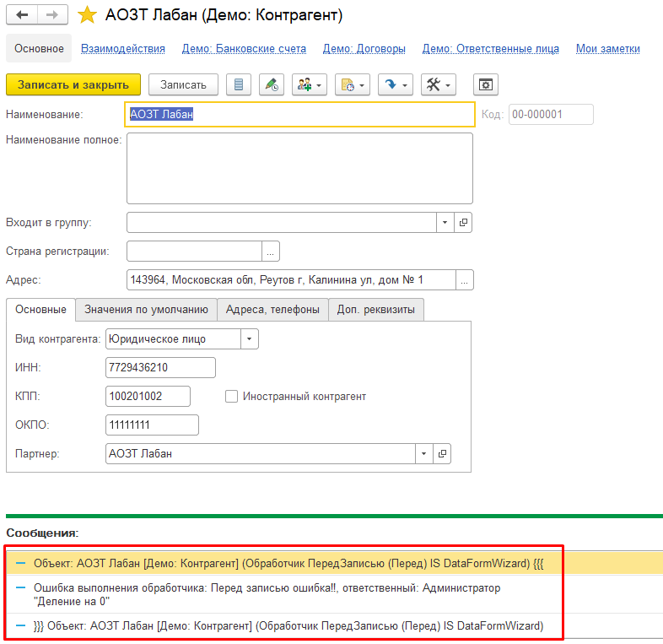This screenshot has width=663, height=644.
Task: Click the Сообщения heading
Action: pyautogui.click(x=42, y=533)
